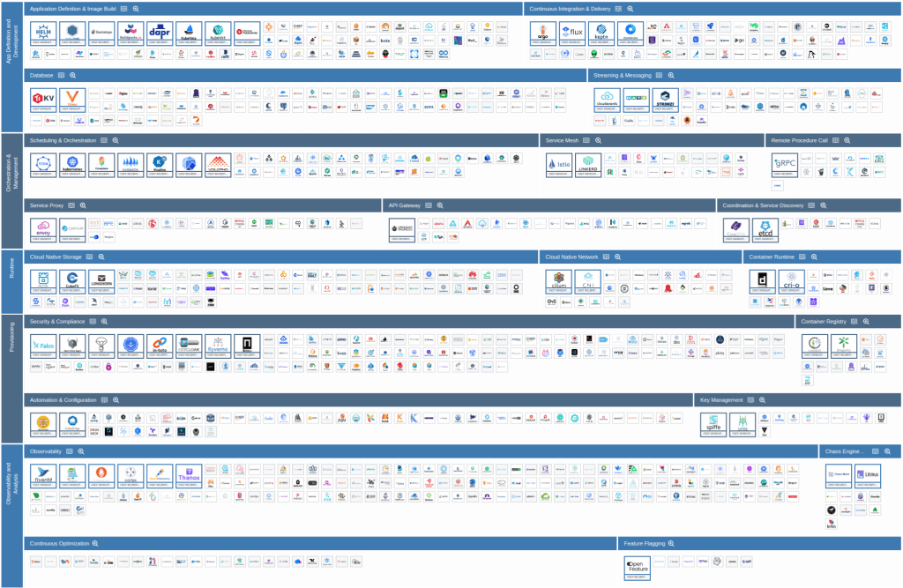This screenshot has height=588, width=903.
Task: Click magnifier icon beside Feature Flagging
Action: [x=671, y=544]
